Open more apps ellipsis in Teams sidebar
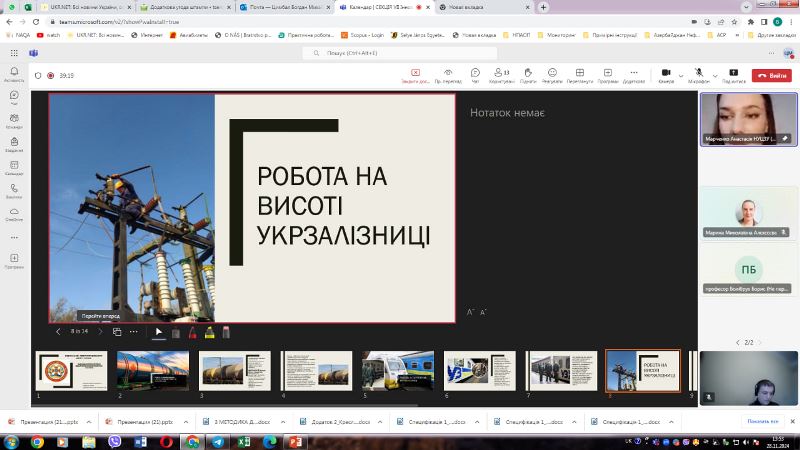The height and width of the screenshot is (450, 800). click(14, 237)
